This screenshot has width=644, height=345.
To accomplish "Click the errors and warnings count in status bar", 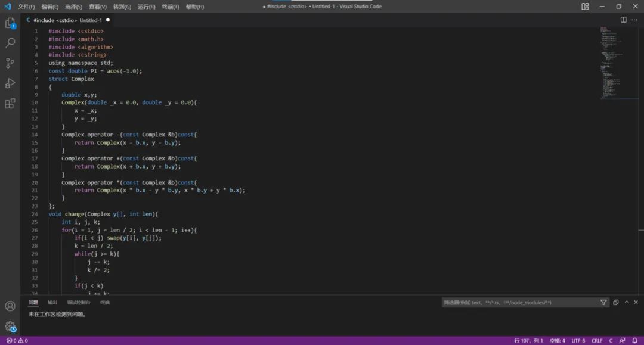I will (17, 341).
